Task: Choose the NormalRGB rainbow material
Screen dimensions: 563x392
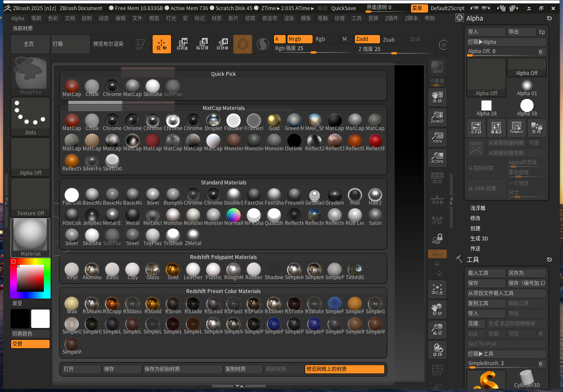Action: pyautogui.click(x=233, y=217)
